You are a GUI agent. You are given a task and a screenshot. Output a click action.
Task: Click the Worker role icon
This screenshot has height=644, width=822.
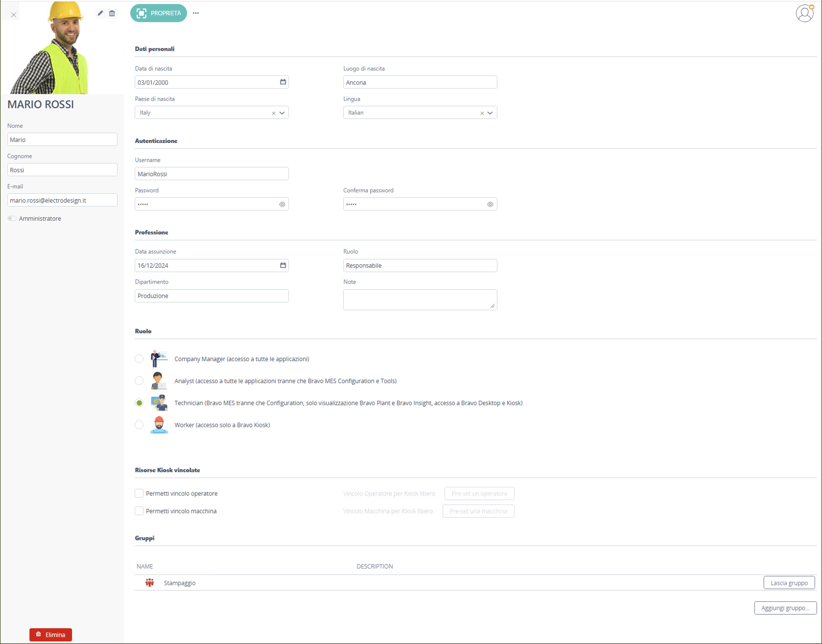click(x=159, y=425)
